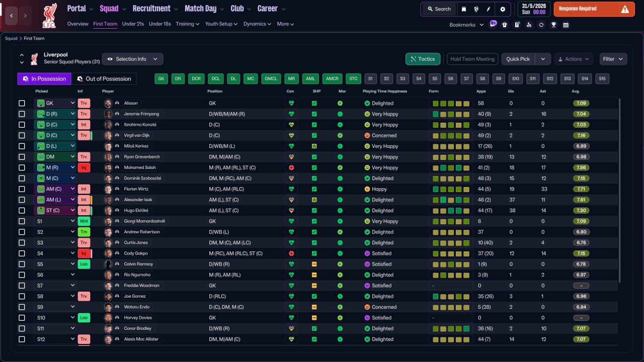Open the S1 picked dropdown for Mamardashvili
Screen dimensions: 644x362
click(x=55, y=221)
